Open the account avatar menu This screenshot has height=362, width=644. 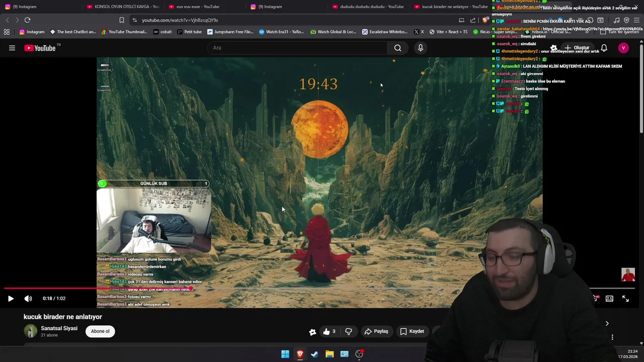pyautogui.click(x=623, y=48)
